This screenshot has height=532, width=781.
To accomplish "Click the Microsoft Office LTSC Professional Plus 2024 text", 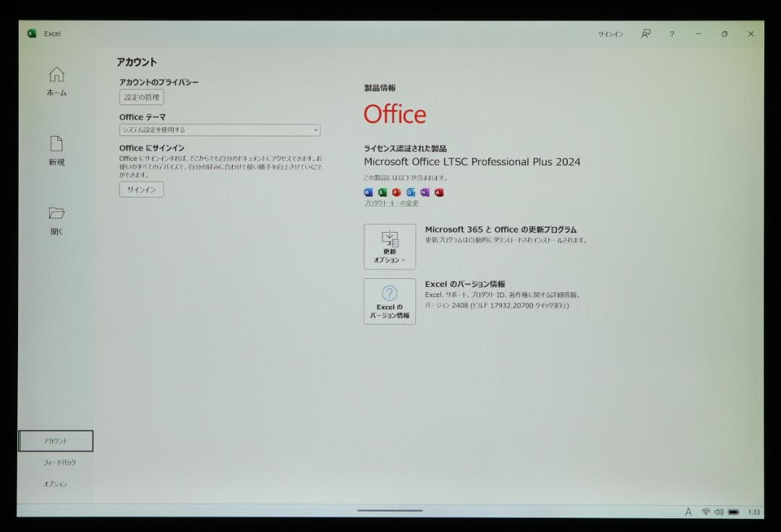I will click(x=472, y=162).
